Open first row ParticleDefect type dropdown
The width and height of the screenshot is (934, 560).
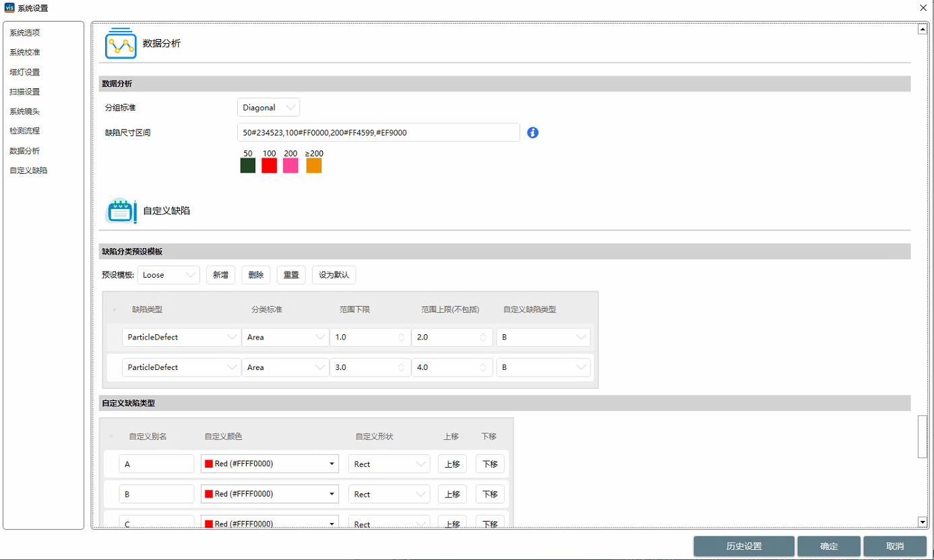tap(181, 337)
